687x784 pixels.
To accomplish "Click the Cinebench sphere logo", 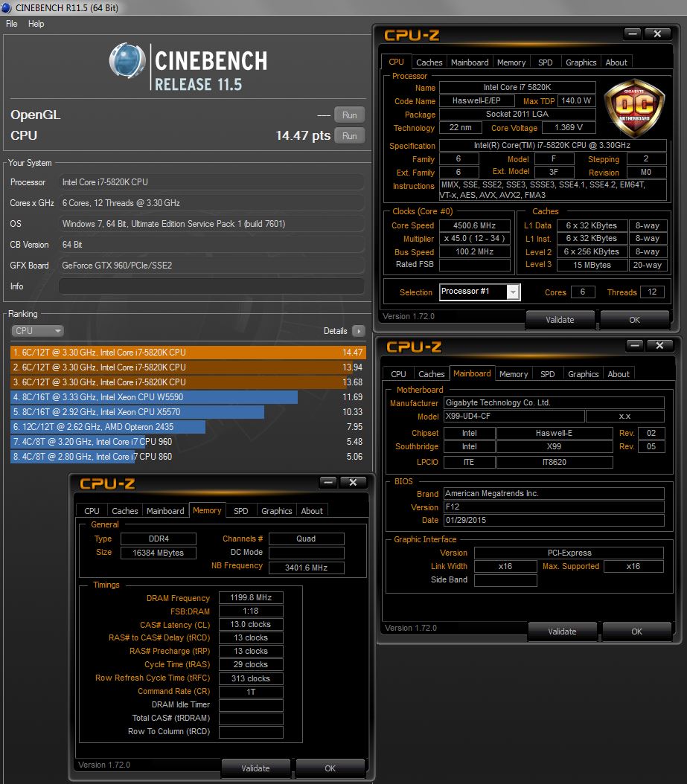I will [x=127, y=61].
